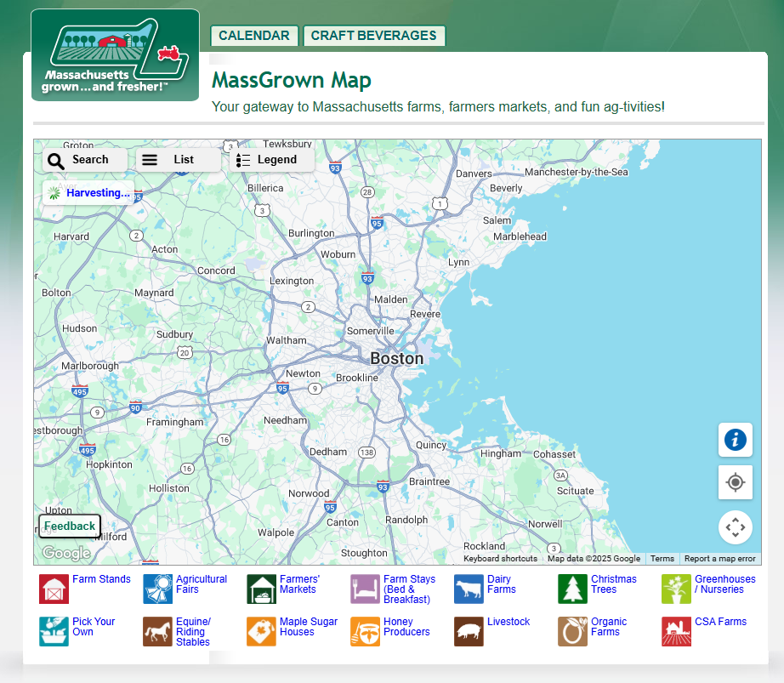
Task: Click Report a map error
Action: [720, 559]
